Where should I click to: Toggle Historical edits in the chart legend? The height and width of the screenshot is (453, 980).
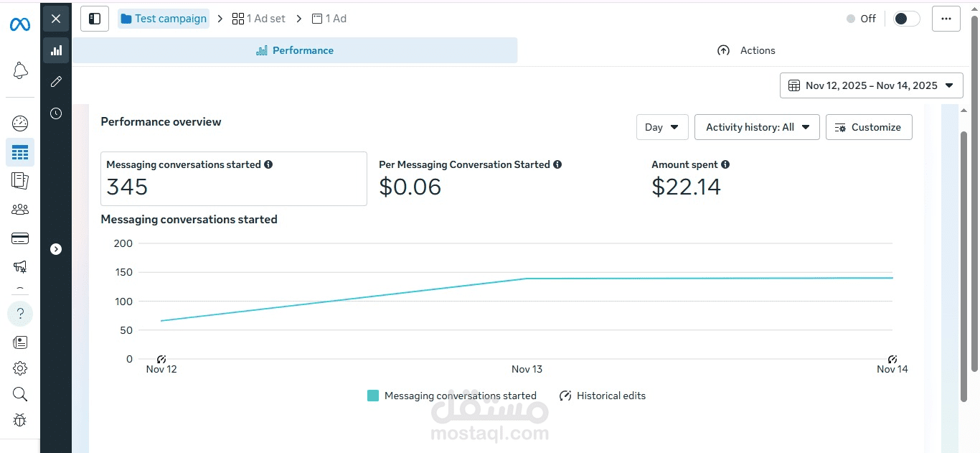tap(603, 396)
